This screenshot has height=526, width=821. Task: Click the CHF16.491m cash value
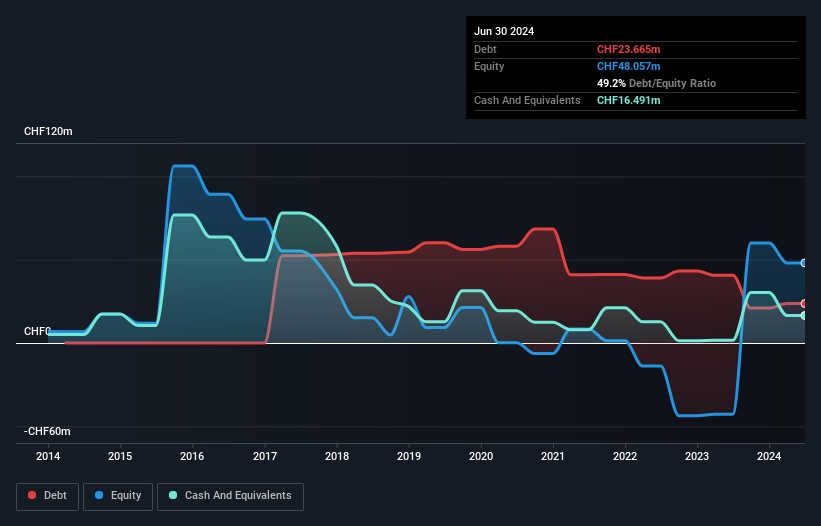point(628,100)
